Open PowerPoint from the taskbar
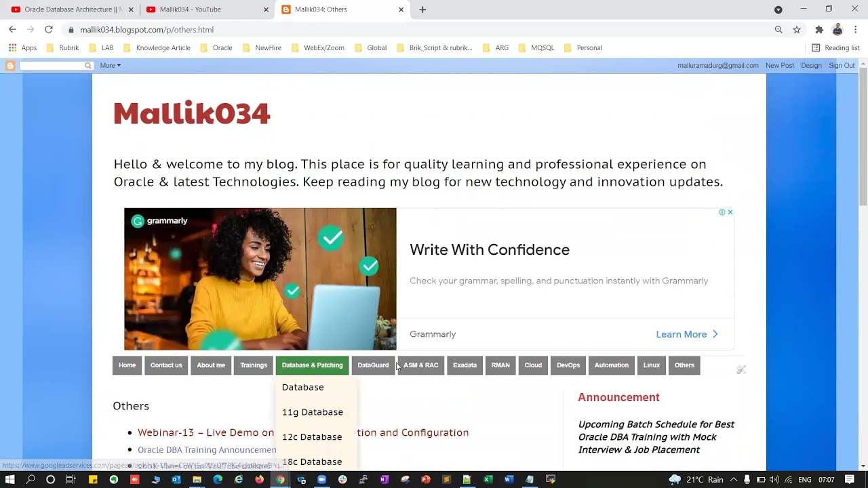This screenshot has width=868, height=488. point(426,479)
